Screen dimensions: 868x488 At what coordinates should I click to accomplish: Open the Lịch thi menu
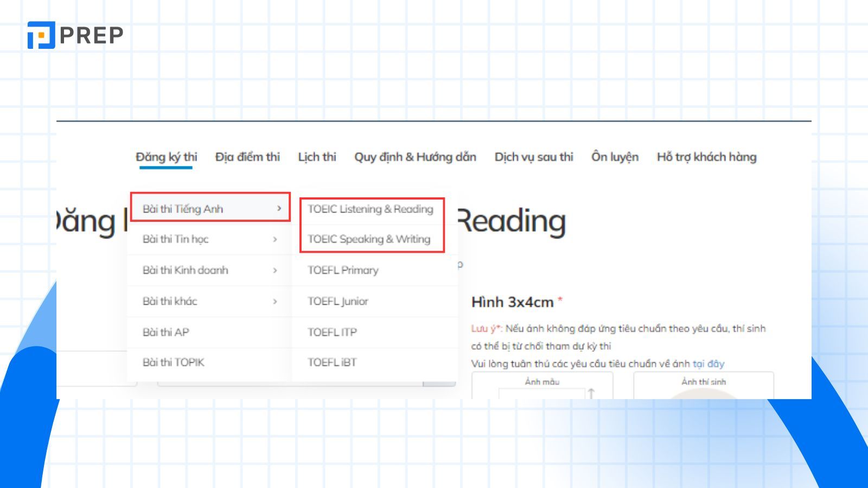(317, 157)
